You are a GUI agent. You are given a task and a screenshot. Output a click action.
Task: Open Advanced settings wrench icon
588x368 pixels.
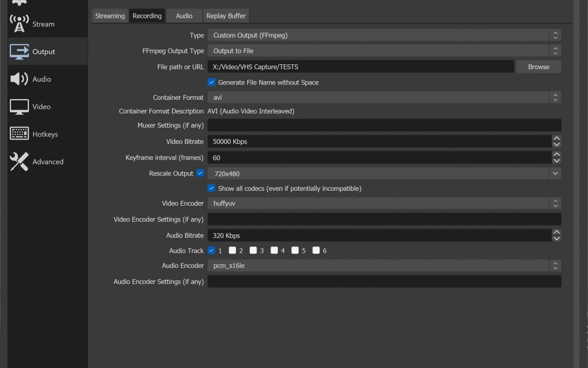tap(20, 162)
